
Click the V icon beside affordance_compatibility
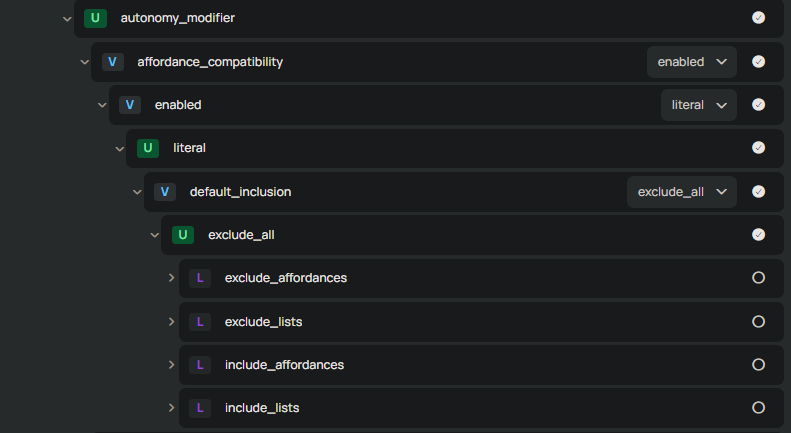(x=113, y=62)
